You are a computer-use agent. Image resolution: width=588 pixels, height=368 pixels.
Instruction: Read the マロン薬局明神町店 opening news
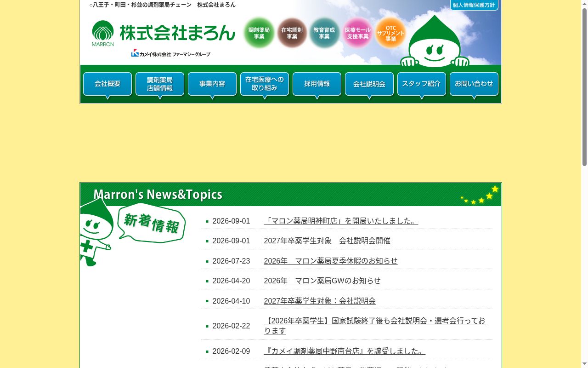pos(341,221)
